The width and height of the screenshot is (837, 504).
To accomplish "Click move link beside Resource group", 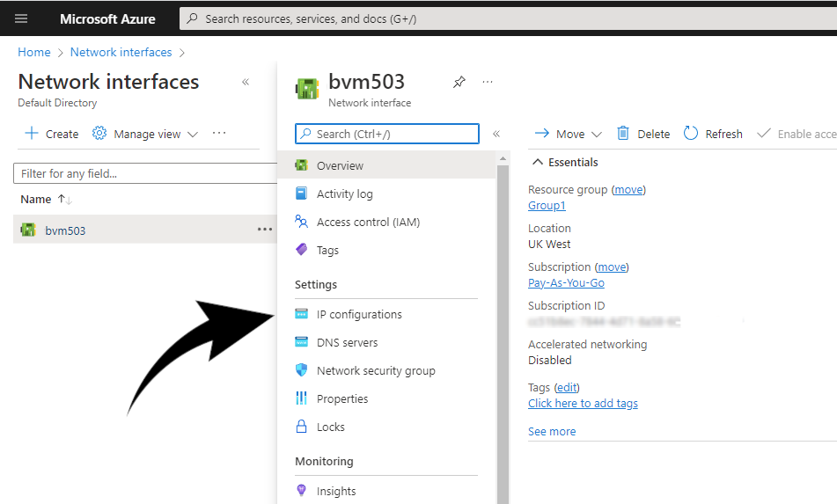I will pyautogui.click(x=628, y=190).
